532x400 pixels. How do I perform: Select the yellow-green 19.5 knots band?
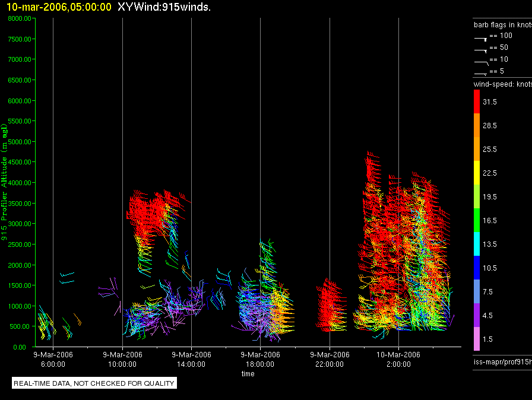tap(477, 196)
